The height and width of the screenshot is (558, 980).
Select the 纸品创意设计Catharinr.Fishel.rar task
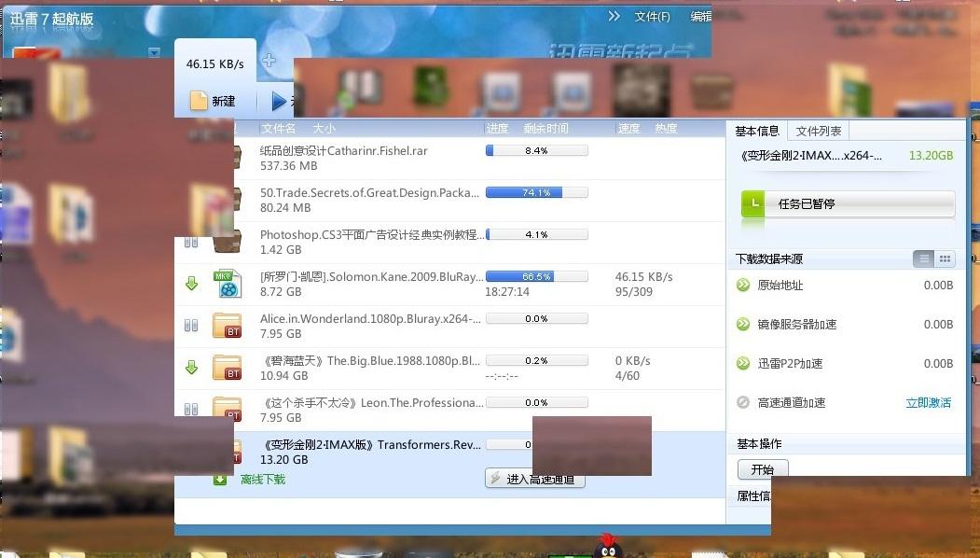(x=344, y=151)
